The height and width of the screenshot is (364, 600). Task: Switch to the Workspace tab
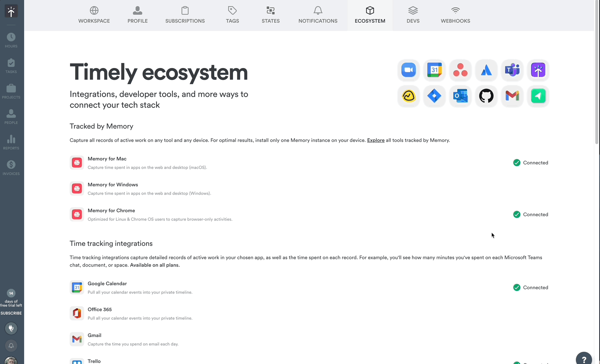point(94,15)
